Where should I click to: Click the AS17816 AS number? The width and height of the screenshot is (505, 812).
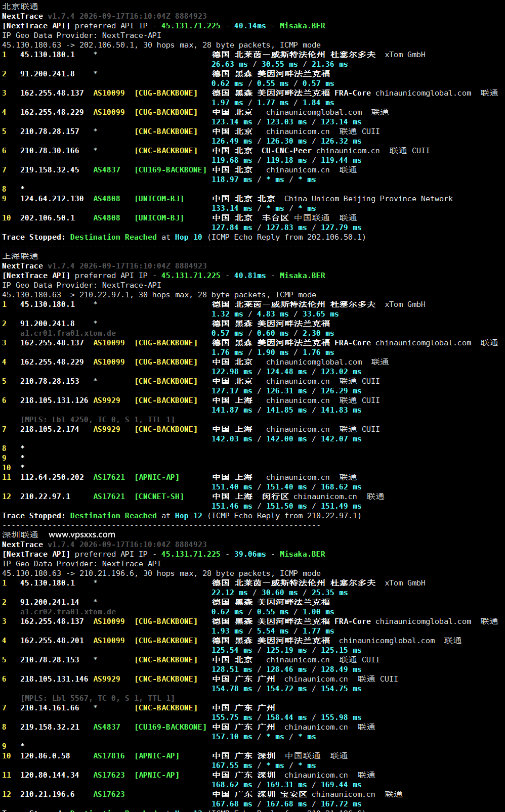click(109, 756)
